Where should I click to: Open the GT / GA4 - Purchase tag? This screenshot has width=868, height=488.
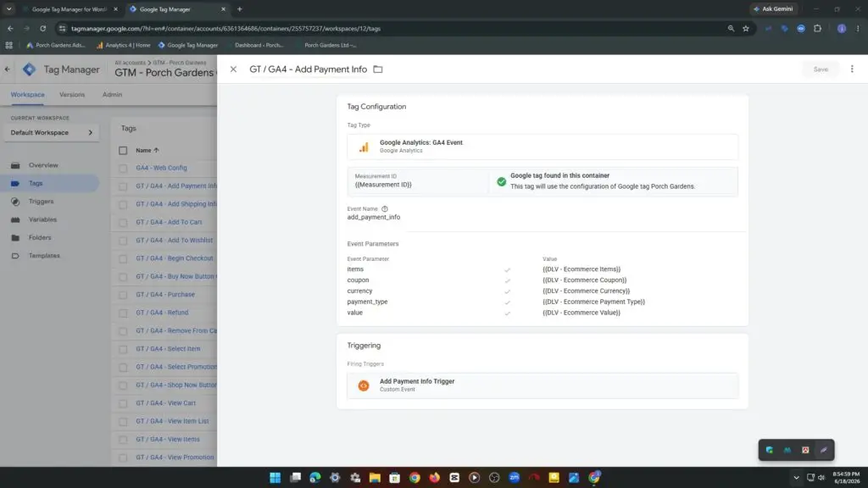point(165,294)
